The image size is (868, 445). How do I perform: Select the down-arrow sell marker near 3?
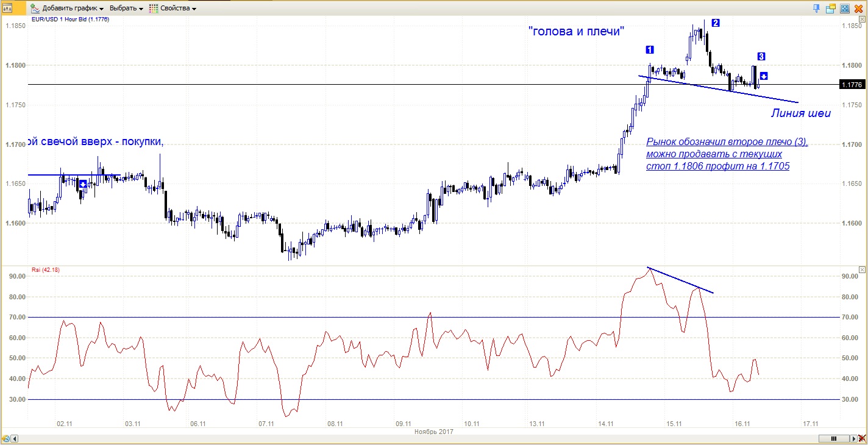coord(764,76)
